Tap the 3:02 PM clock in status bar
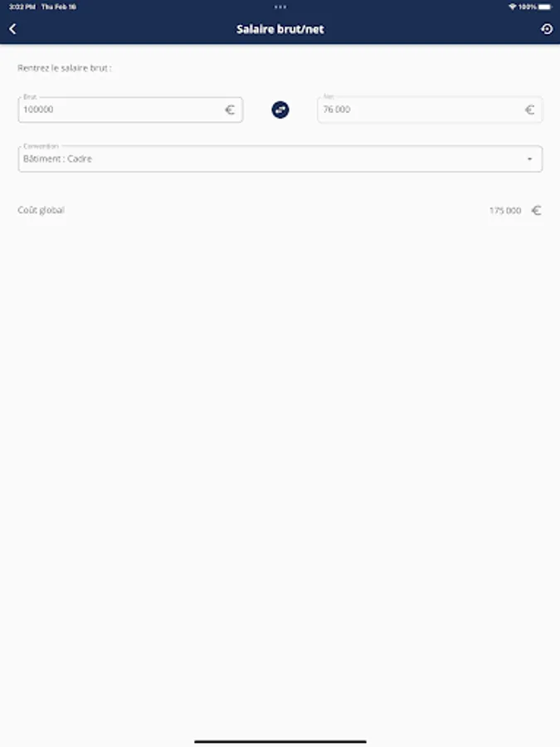Screen dimensions: 560x747 [x=22, y=7]
